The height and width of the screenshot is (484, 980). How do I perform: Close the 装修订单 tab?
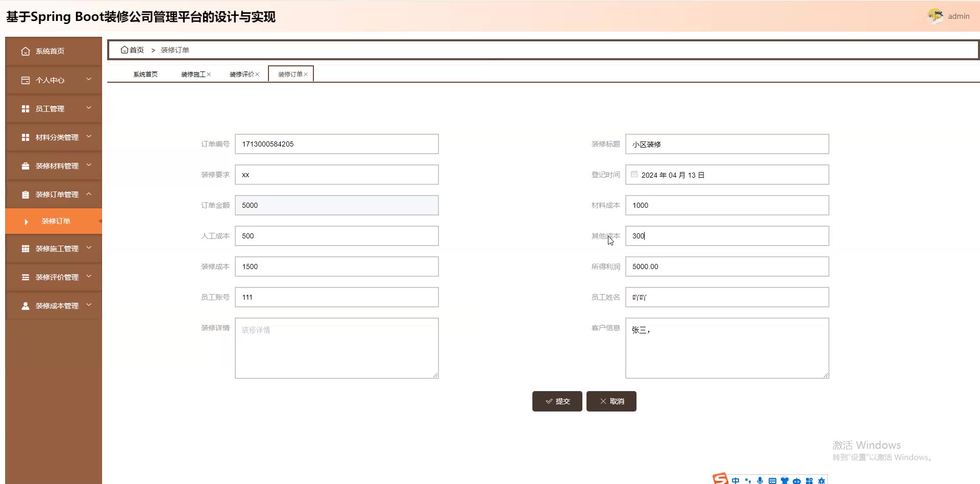point(306,75)
